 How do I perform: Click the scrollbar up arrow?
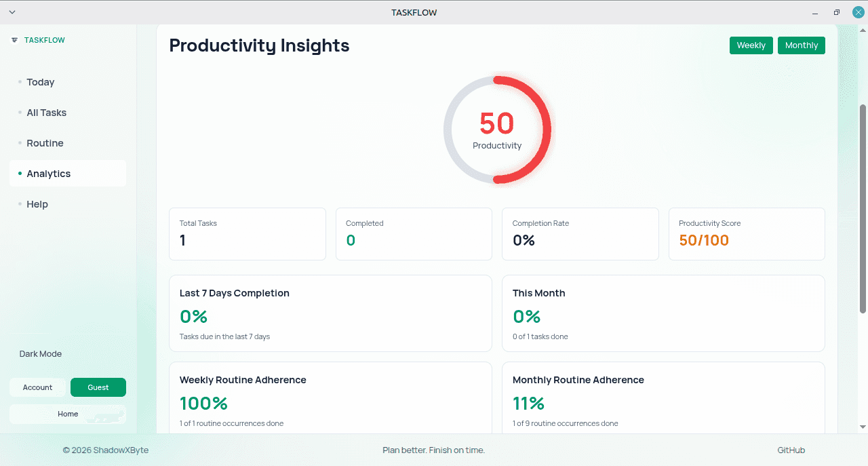point(863,29)
